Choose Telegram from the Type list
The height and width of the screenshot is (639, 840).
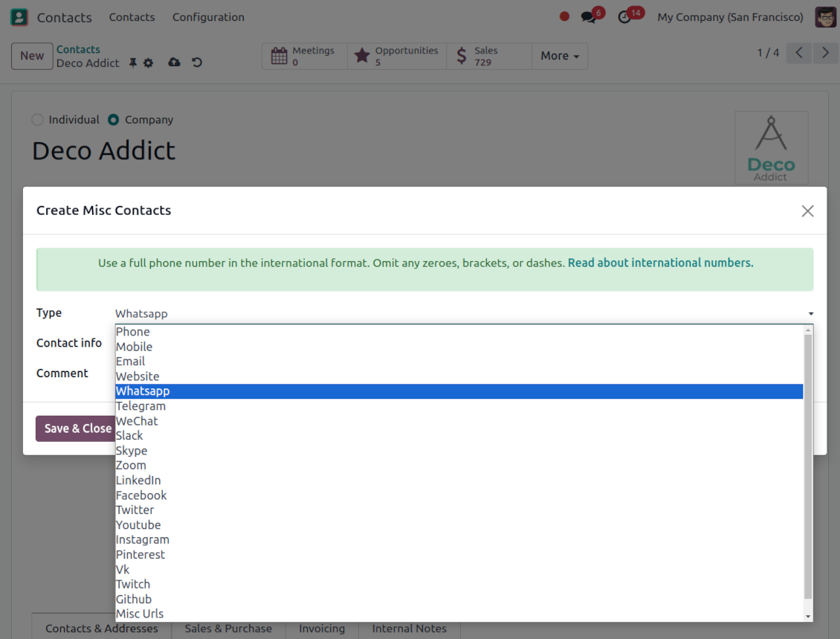point(459,406)
